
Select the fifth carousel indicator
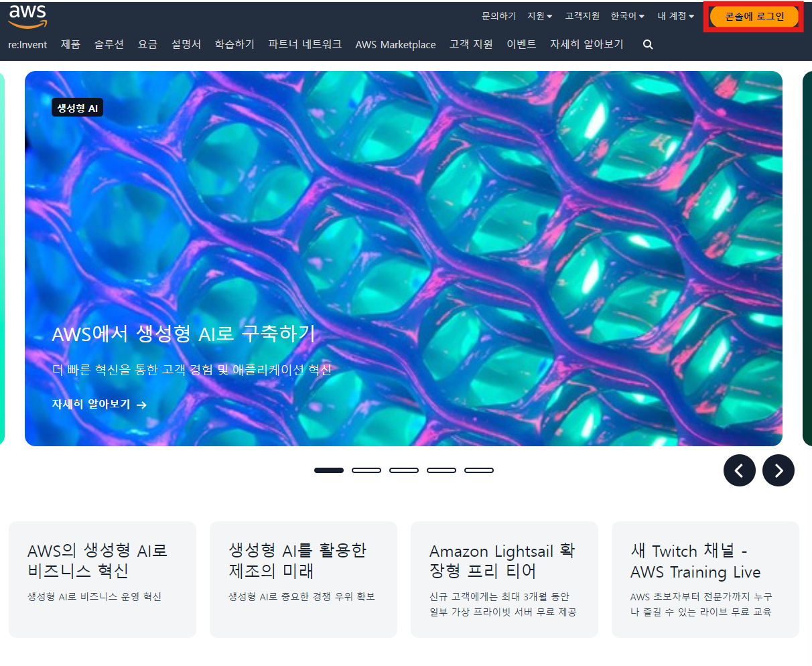(479, 470)
